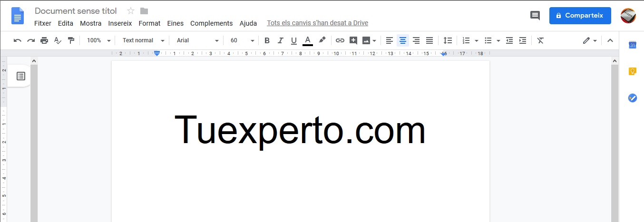Open the Format menu
The width and height of the screenshot is (644, 222).
(x=149, y=23)
